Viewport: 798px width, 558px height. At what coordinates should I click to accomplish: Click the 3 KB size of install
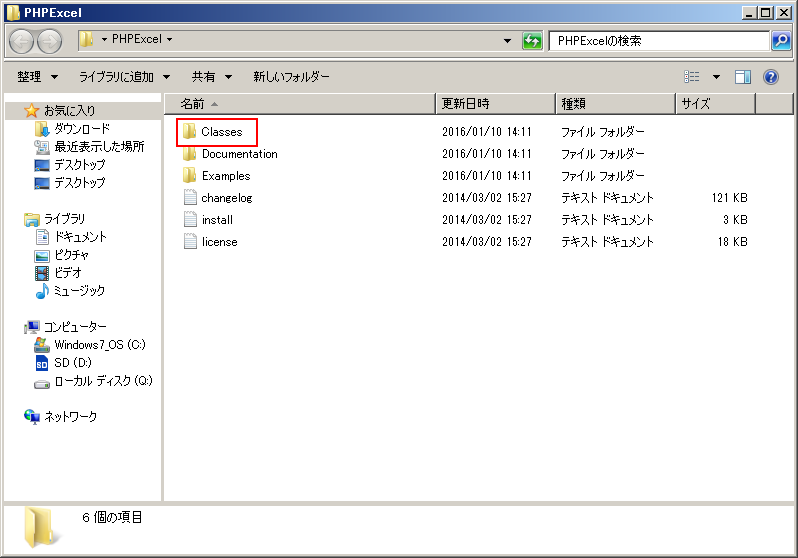pyautogui.click(x=735, y=219)
